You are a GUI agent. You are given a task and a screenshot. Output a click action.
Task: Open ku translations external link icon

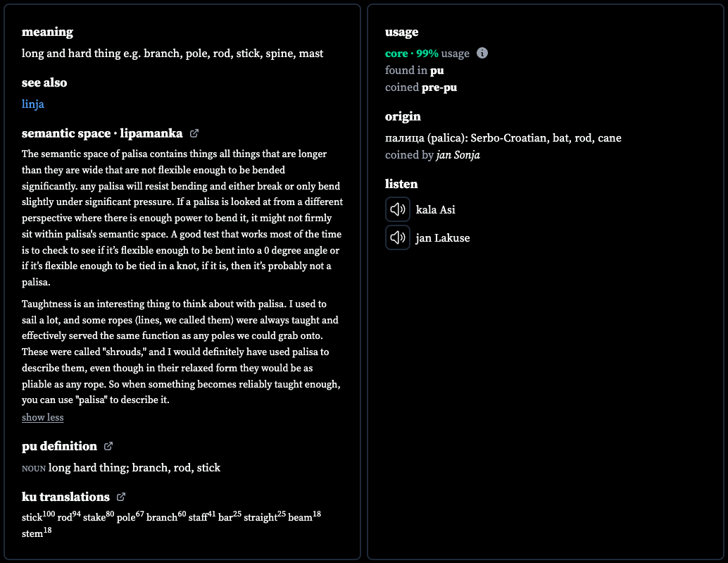tap(120, 497)
